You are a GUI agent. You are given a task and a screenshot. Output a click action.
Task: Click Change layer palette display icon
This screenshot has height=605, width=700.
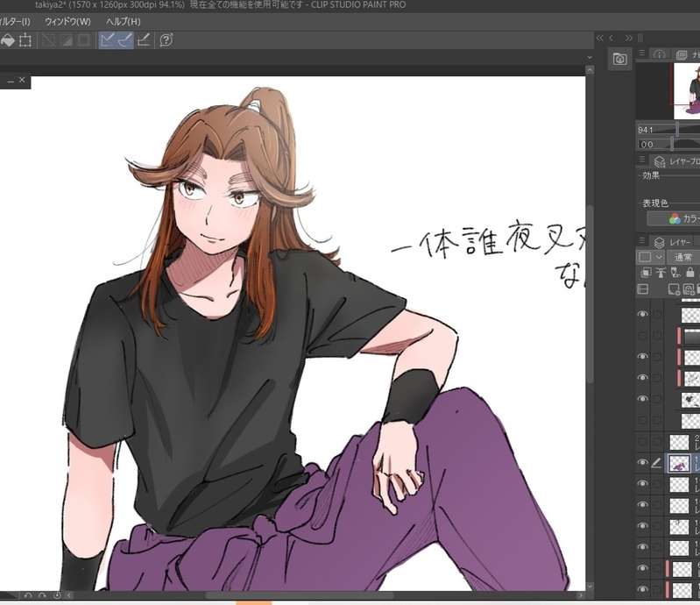(642, 289)
